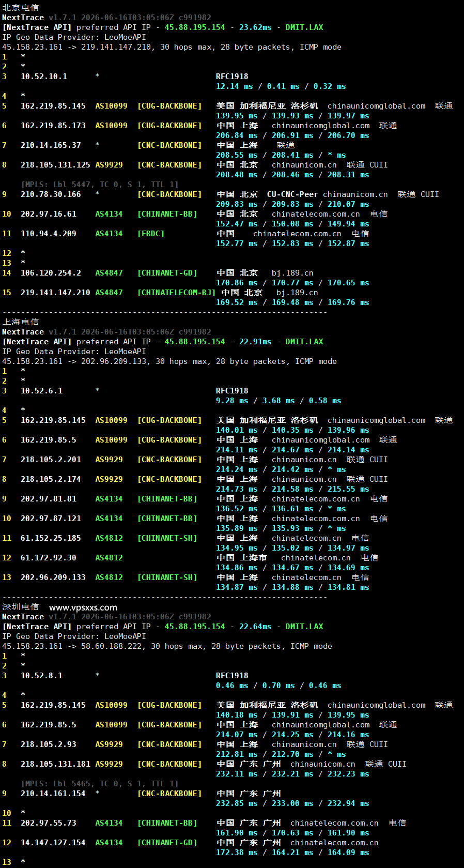
Task: Click hop address 210.14.165.37
Action: pos(51,145)
